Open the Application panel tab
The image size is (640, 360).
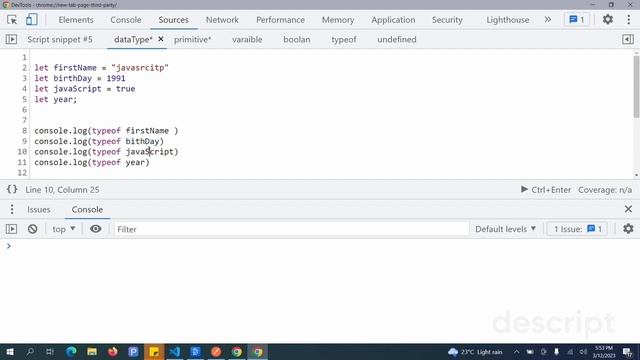click(393, 20)
